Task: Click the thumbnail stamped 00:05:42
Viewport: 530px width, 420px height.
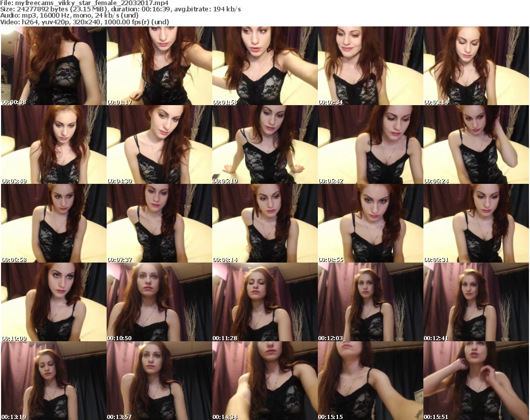Action: coord(371,144)
